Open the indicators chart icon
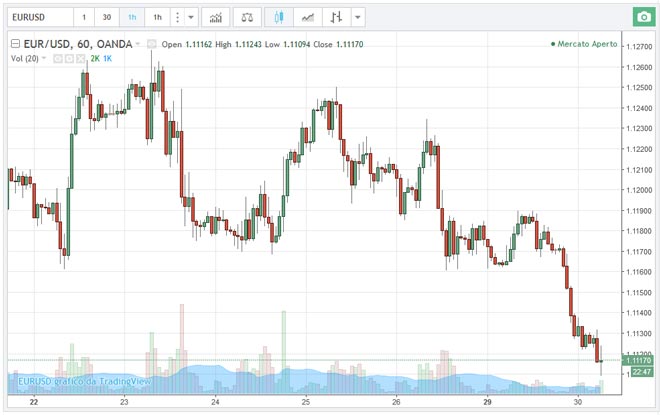The image size is (660, 415). (215, 18)
